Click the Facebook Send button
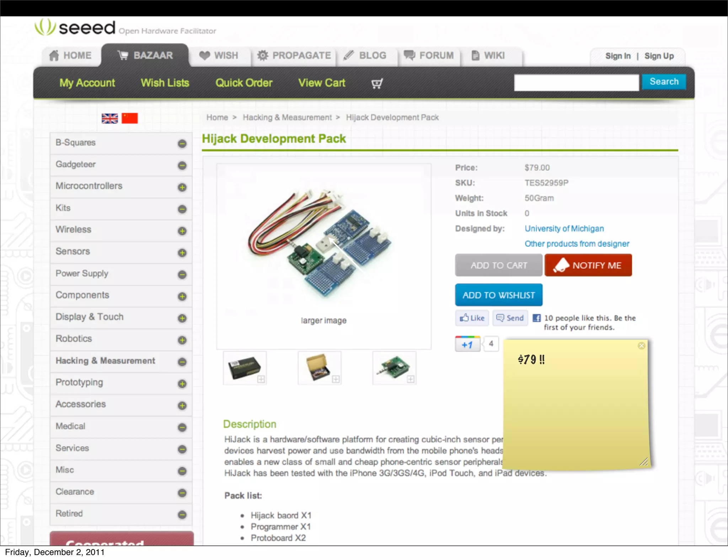This screenshot has height=560, width=728. 510,318
